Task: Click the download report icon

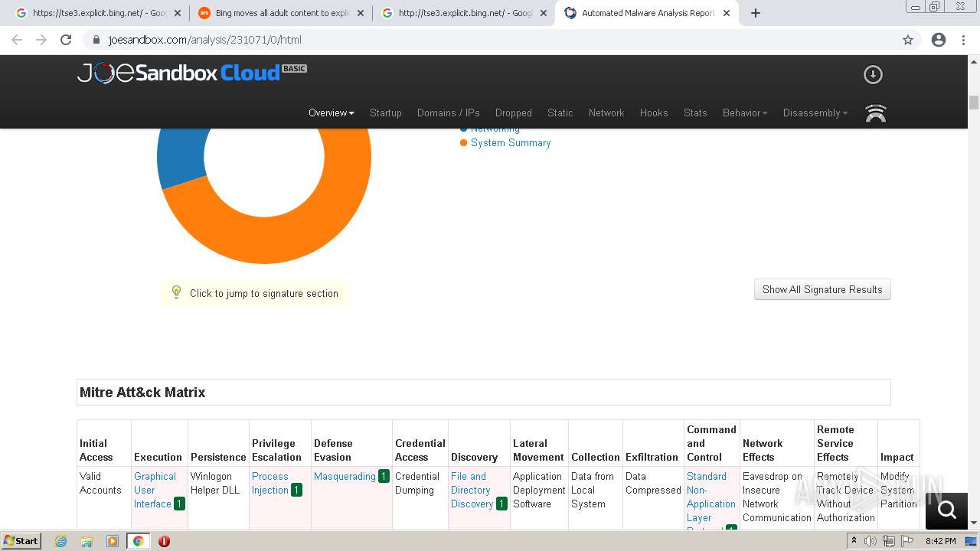Action: pyautogui.click(x=873, y=74)
